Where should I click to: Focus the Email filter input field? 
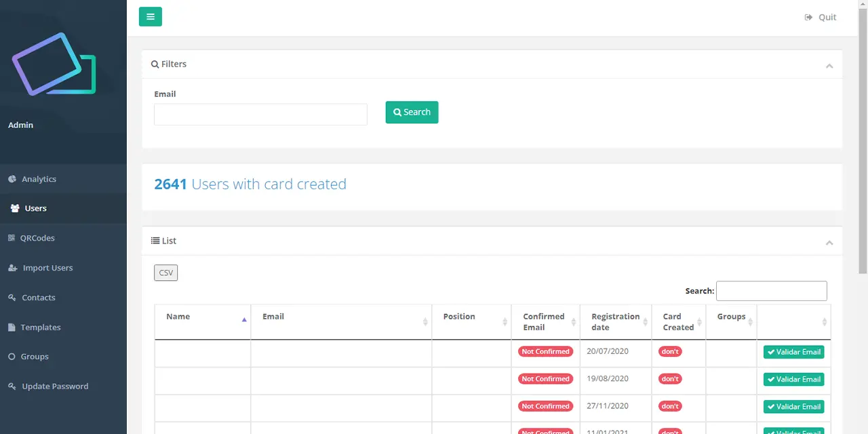tap(260, 115)
